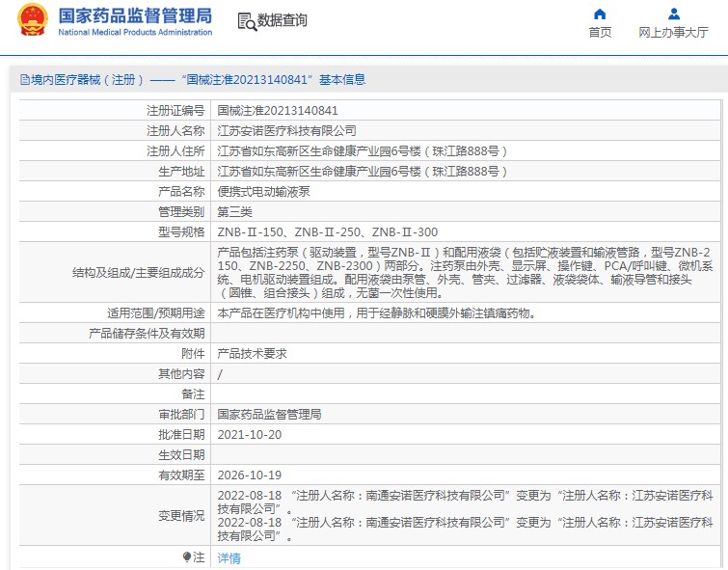728x570 pixels.
Task: Click the national emblem logo
Action: [33, 19]
